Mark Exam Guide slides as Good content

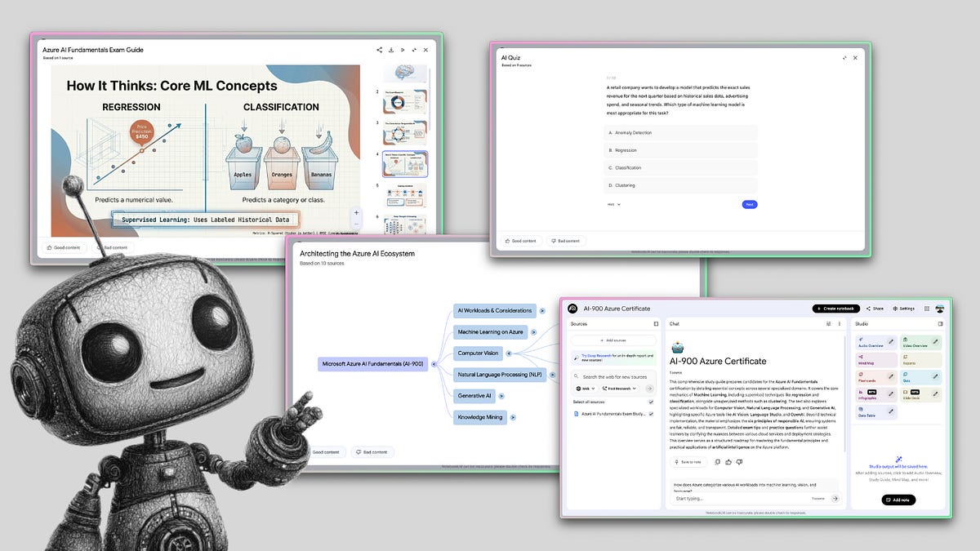pos(63,247)
